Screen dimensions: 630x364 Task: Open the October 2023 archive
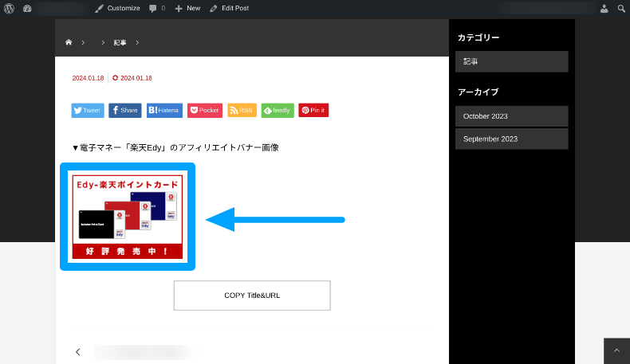511,116
